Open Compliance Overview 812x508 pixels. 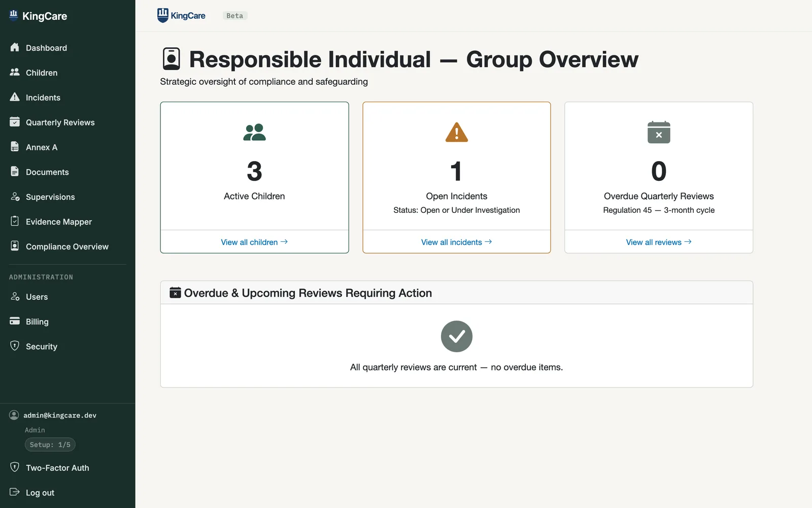click(x=67, y=247)
